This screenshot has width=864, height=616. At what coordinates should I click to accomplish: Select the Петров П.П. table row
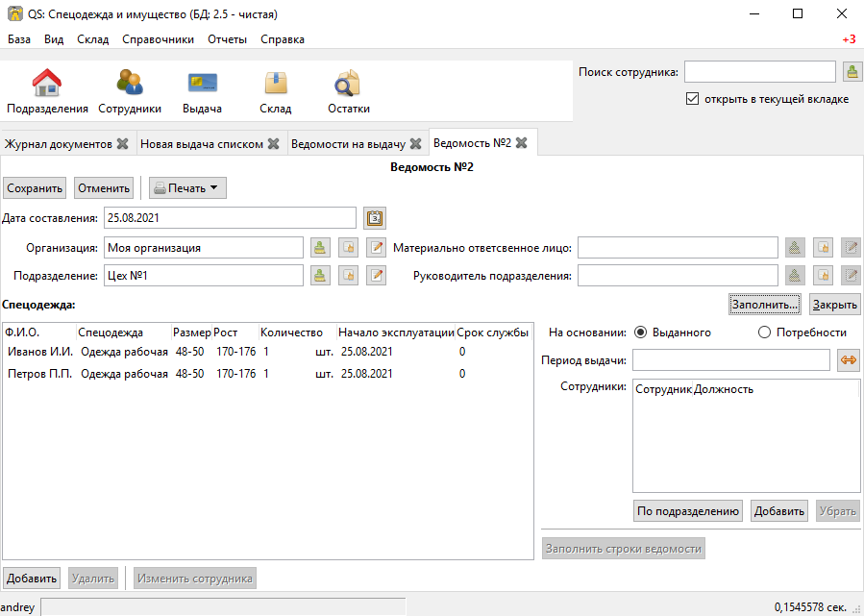tap(268, 374)
